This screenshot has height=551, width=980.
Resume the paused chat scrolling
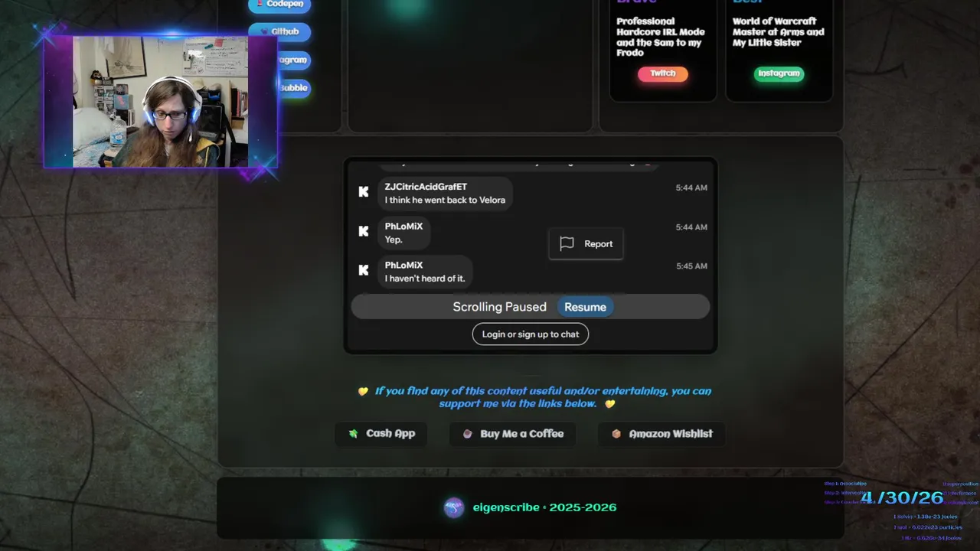pyautogui.click(x=585, y=307)
